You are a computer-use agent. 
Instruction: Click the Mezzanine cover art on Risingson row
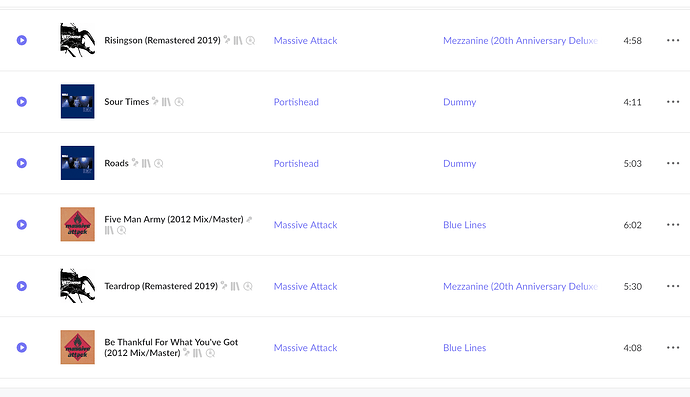[x=77, y=40]
